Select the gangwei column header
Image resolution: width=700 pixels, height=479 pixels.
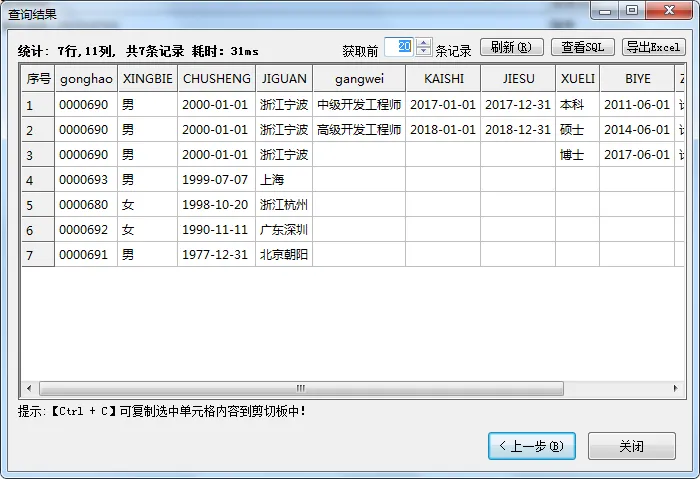(x=359, y=78)
